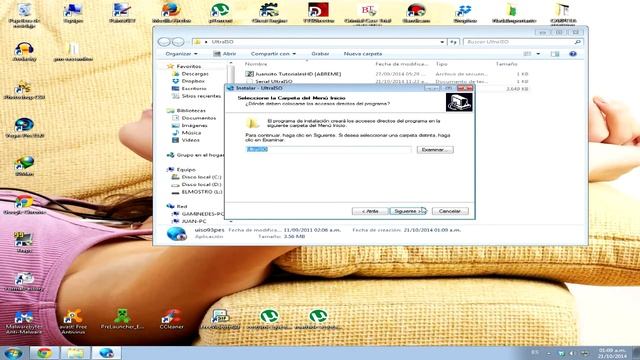
Task: Open address bar history dropdown arrow
Action: coord(442,42)
